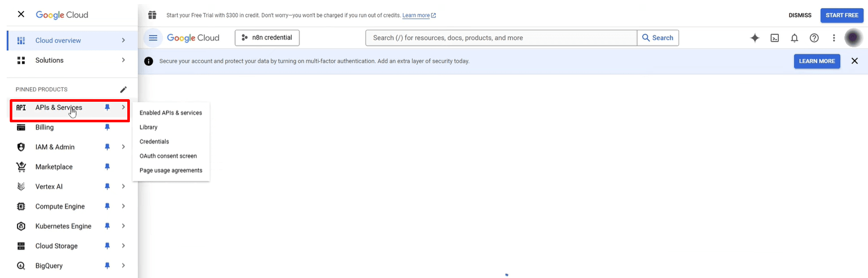Click the info icon in security notice
Viewport: 868px width, 278px height.
pyautogui.click(x=148, y=61)
